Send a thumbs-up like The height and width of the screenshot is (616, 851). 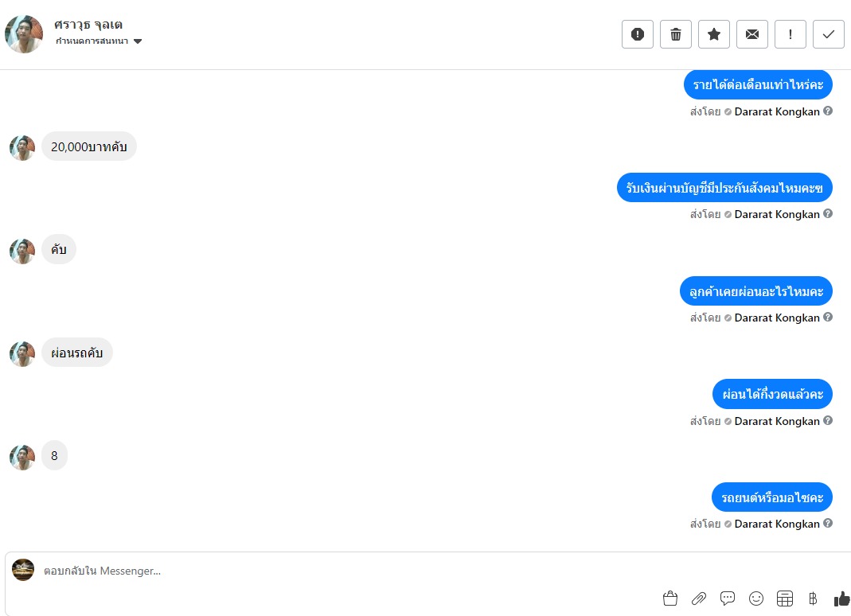[x=841, y=598]
